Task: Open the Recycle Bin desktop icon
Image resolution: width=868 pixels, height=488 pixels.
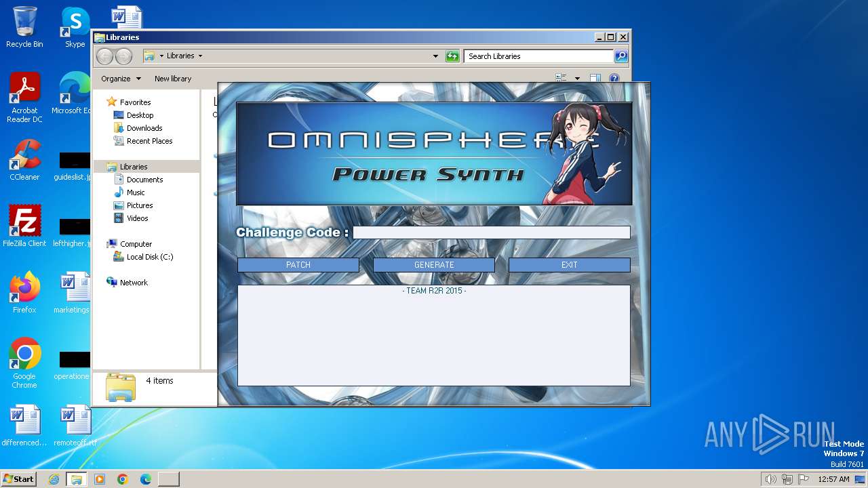Action: click(x=24, y=27)
